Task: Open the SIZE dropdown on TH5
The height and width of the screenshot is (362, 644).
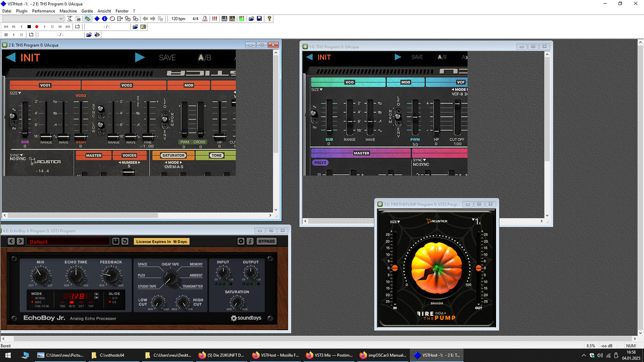Action: click(x=14, y=93)
